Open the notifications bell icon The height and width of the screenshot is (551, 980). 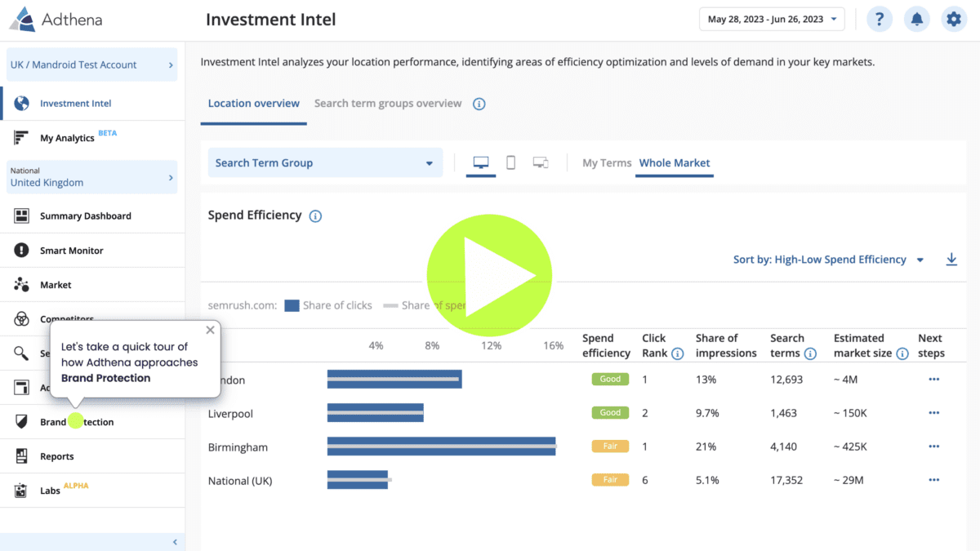coord(917,20)
